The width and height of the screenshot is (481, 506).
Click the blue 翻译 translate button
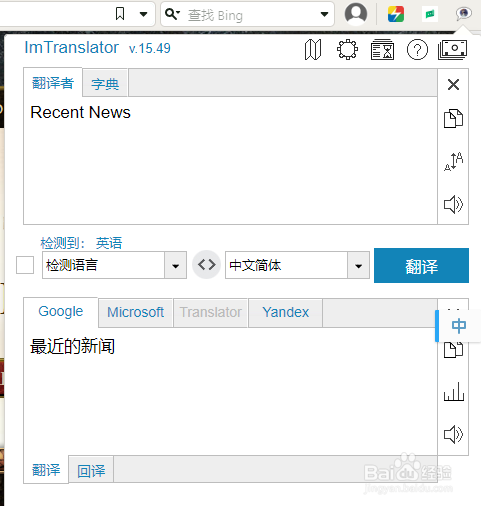[x=421, y=265]
